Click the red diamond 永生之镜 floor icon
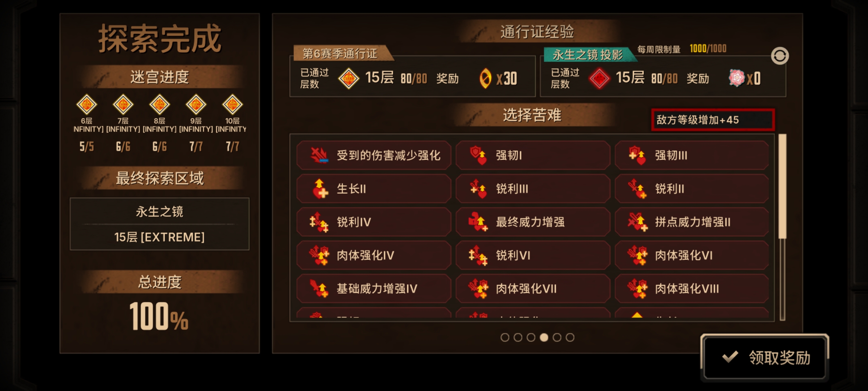Viewport: 868px width, 391px height. pyautogui.click(x=599, y=78)
